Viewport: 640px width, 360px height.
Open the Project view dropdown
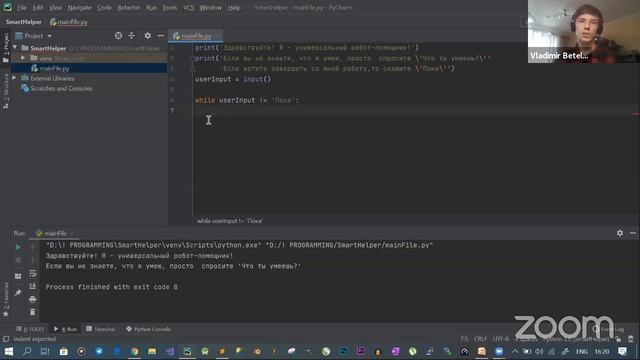(33, 36)
